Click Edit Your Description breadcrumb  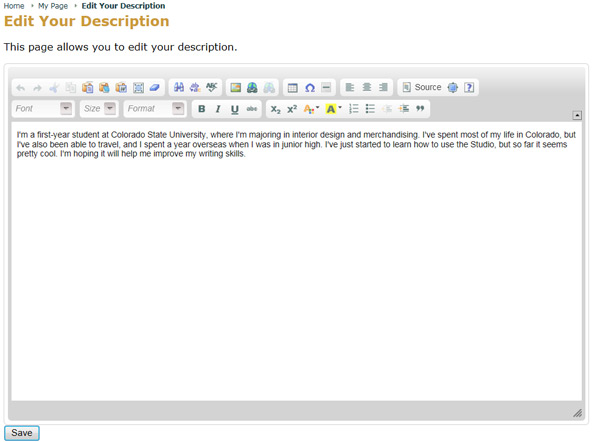pos(123,6)
